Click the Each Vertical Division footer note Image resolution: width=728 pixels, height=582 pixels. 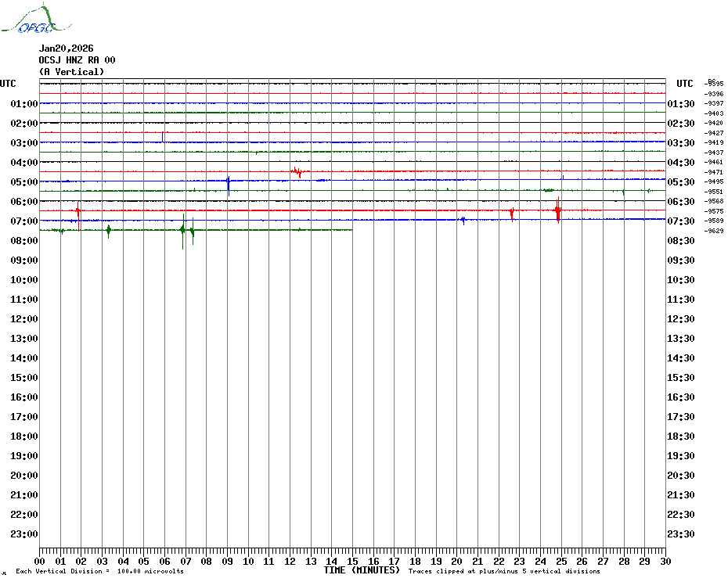pos(99,572)
